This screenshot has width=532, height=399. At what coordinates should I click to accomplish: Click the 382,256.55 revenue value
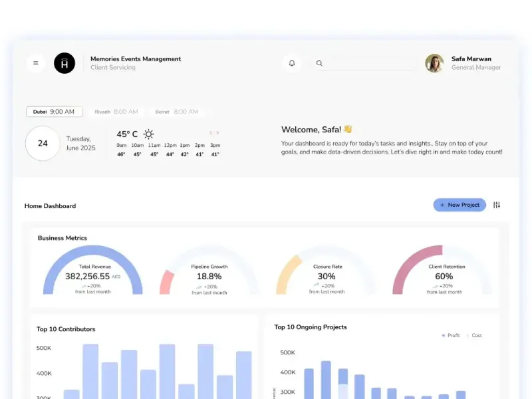tap(88, 277)
